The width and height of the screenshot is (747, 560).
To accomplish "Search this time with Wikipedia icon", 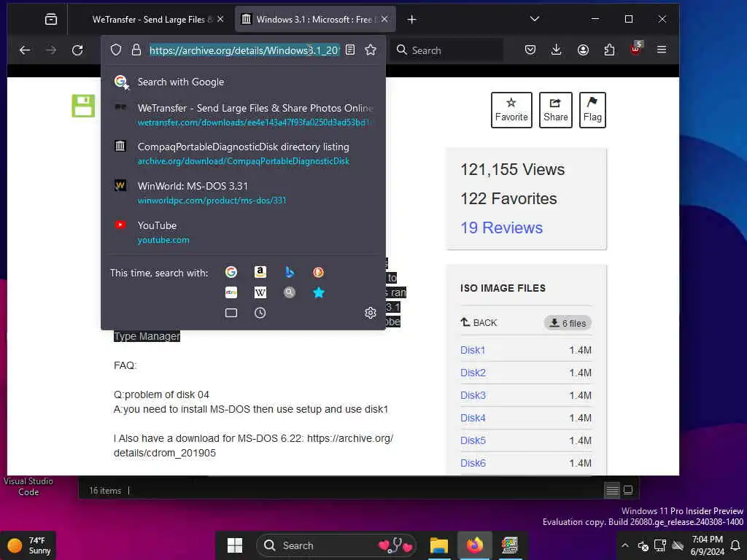I will pos(260,292).
